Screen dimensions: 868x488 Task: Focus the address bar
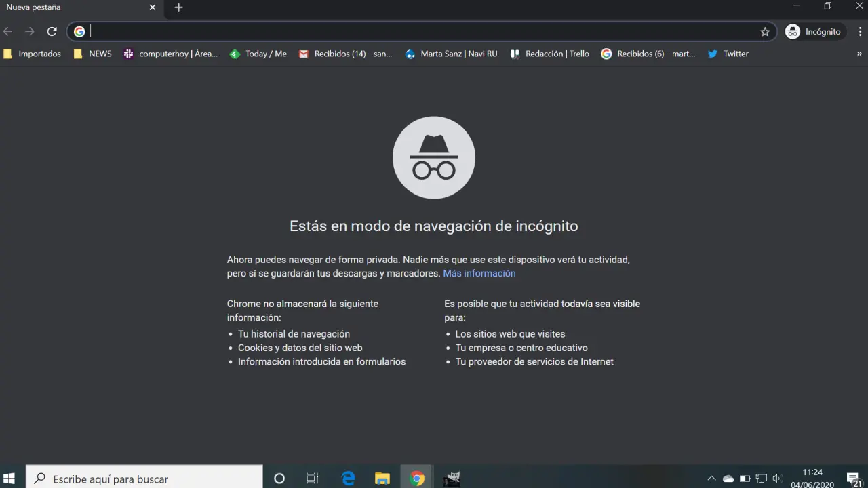click(420, 32)
